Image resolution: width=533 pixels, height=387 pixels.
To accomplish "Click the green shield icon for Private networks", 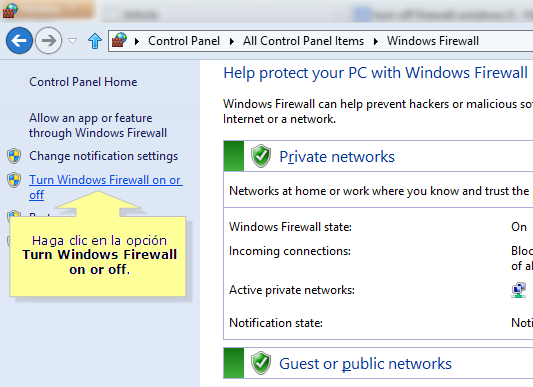I will tap(261, 156).
